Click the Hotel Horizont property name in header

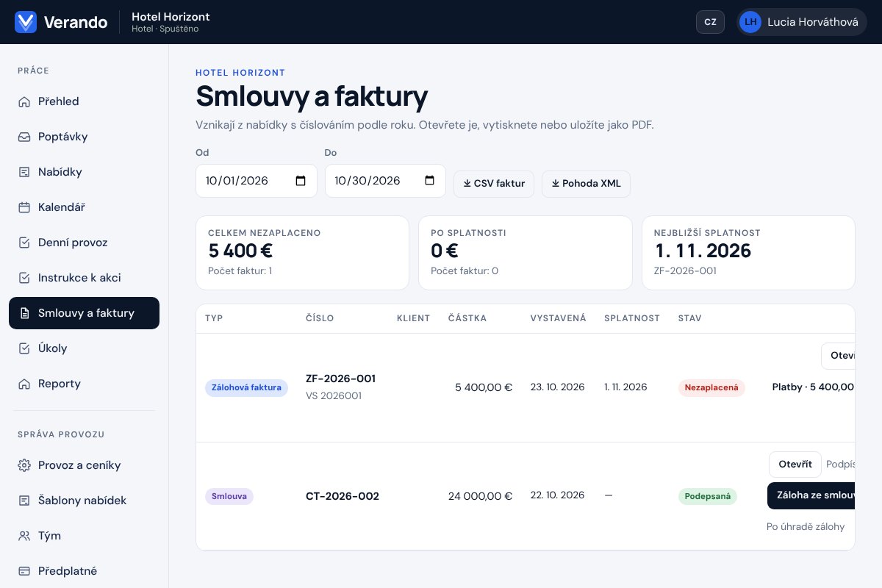tap(171, 16)
